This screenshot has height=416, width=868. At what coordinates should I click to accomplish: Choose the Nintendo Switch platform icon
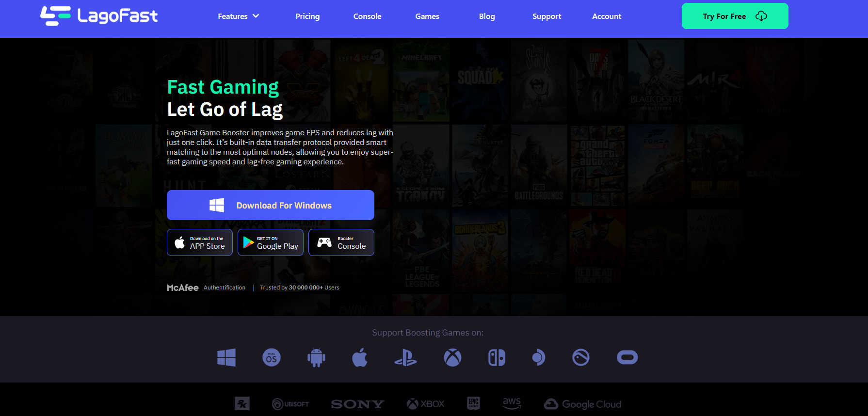click(497, 357)
